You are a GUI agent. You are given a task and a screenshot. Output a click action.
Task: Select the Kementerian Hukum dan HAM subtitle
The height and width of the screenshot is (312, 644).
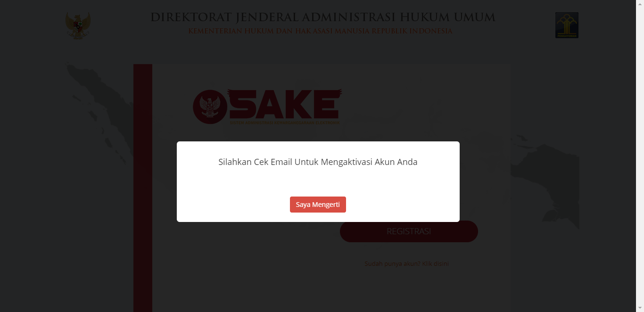[x=320, y=31]
